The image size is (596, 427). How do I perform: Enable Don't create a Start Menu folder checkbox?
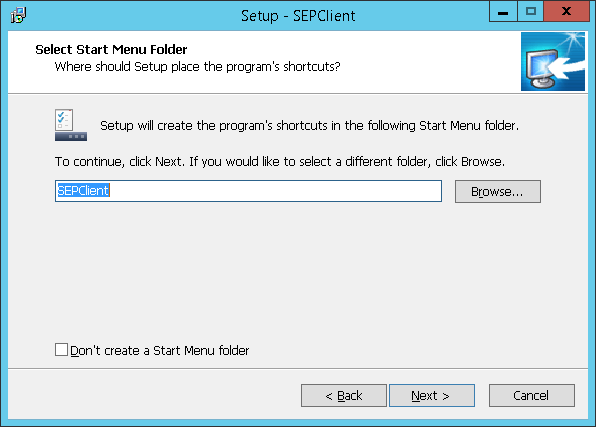[61, 350]
